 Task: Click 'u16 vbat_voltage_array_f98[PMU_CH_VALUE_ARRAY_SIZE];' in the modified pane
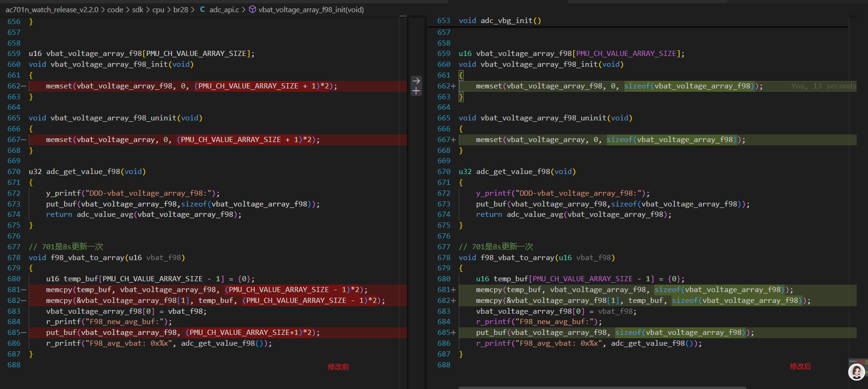coord(572,54)
